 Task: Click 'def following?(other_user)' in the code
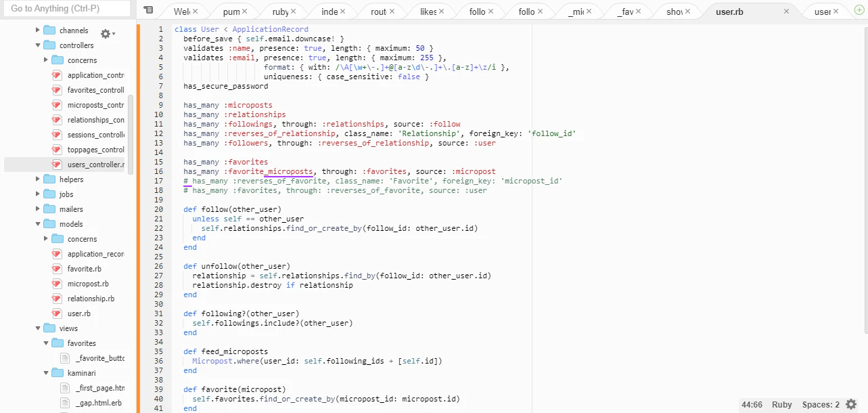tap(241, 313)
